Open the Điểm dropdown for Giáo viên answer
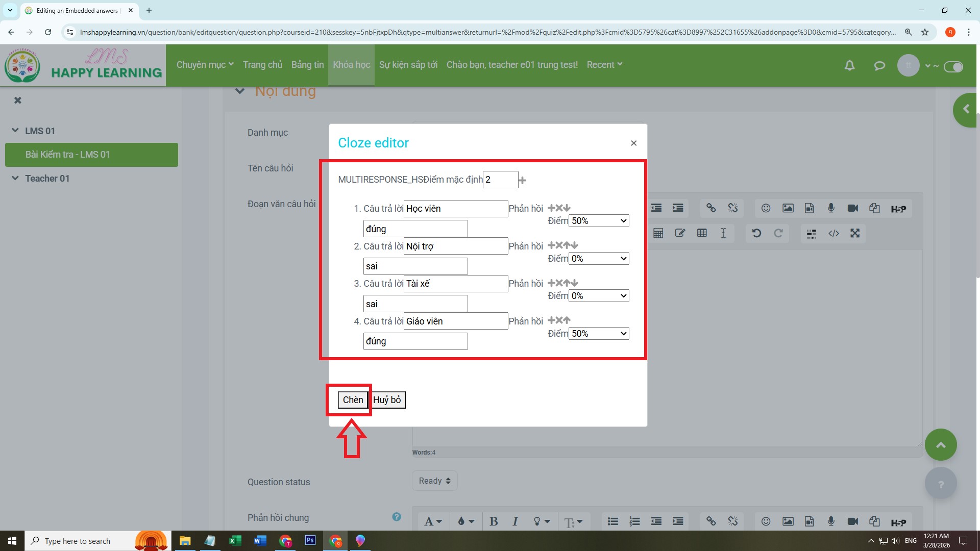 (x=599, y=334)
